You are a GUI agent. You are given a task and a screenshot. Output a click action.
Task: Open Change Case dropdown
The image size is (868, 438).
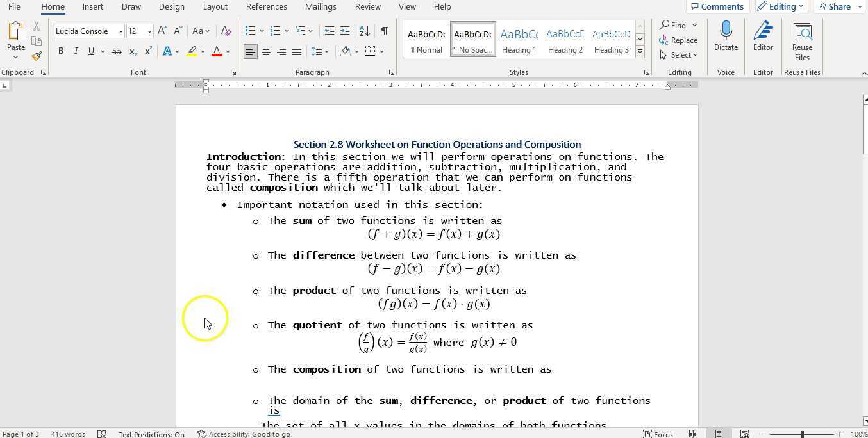pyautogui.click(x=201, y=31)
